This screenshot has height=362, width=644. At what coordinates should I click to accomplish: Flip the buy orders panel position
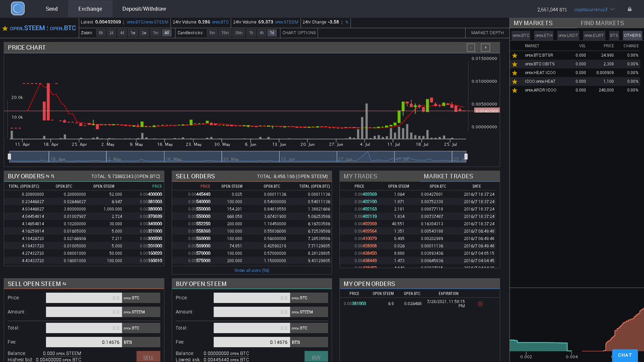click(x=47, y=176)
